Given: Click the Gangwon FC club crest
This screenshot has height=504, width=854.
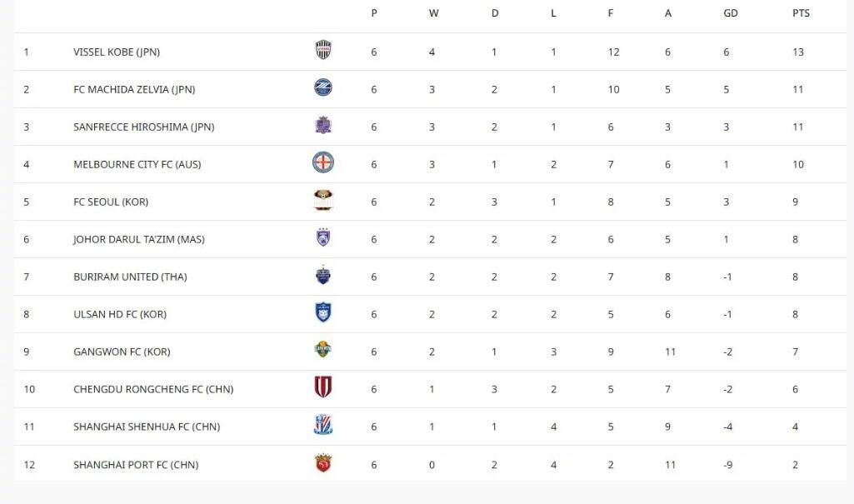Looking at the screenshot, I should tap(323, 350).
